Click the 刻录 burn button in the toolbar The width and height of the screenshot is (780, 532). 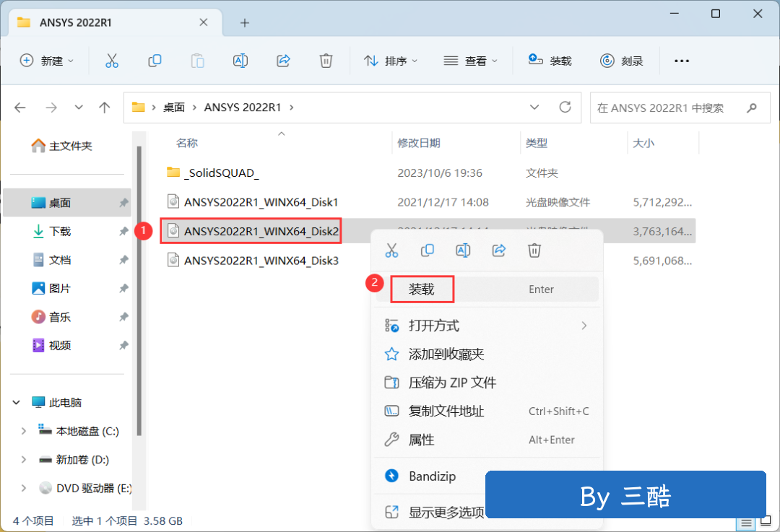[621, 61]
